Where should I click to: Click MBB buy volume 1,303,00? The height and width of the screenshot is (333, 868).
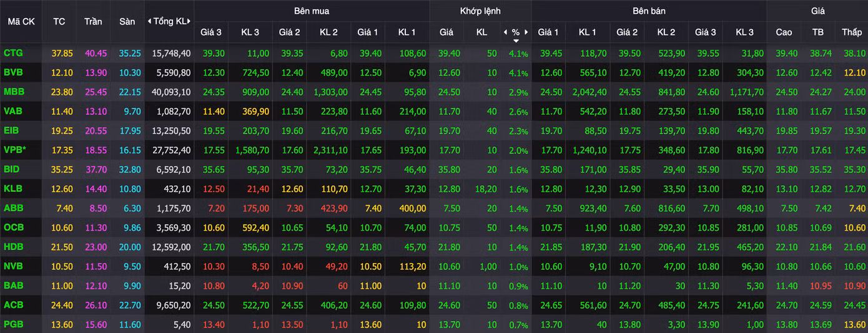(331, 92)
